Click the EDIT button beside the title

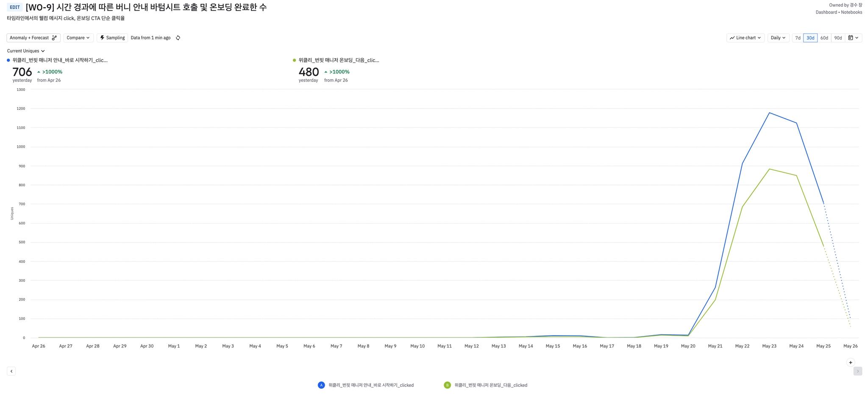pos(15,7)
